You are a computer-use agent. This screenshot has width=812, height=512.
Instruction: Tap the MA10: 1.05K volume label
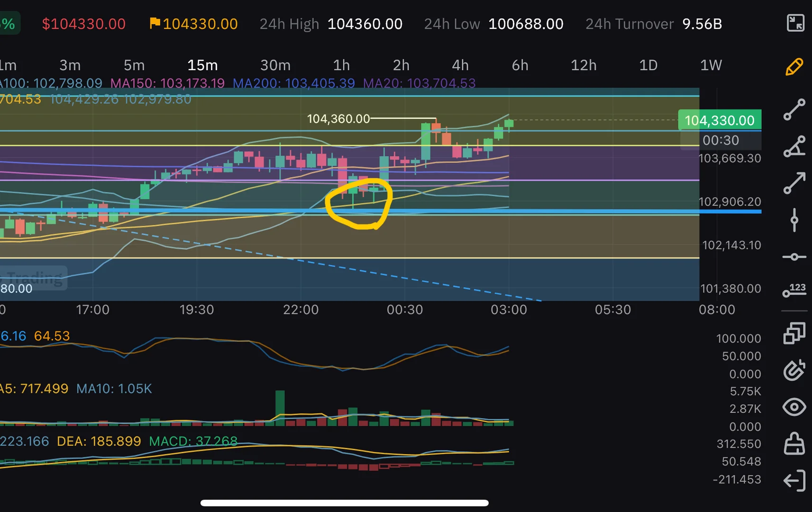point(114,389)
